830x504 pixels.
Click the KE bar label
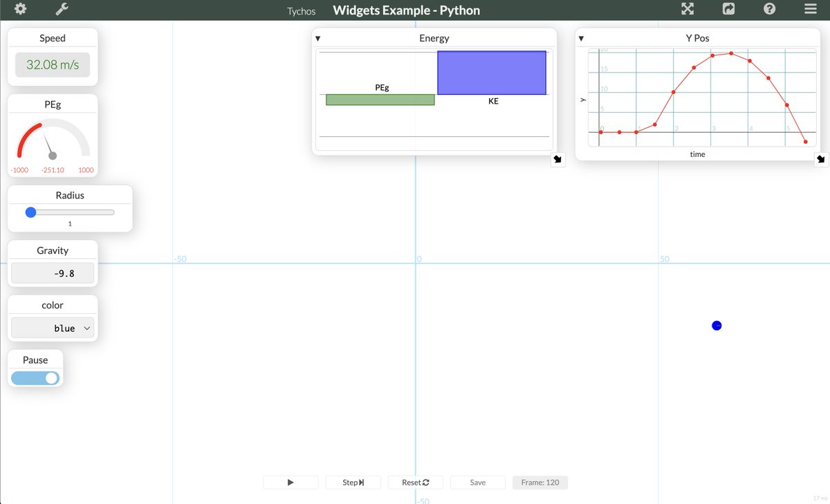click(493, 101)
